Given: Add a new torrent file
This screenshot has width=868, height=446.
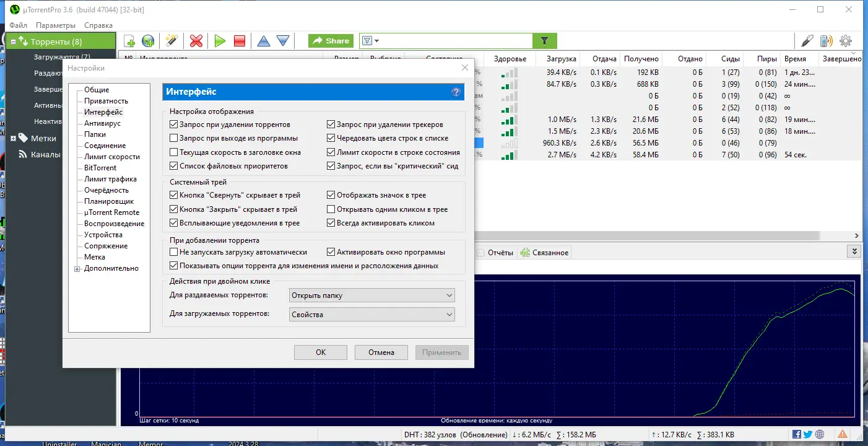Looking at the screenshot, I should [129, 41].
